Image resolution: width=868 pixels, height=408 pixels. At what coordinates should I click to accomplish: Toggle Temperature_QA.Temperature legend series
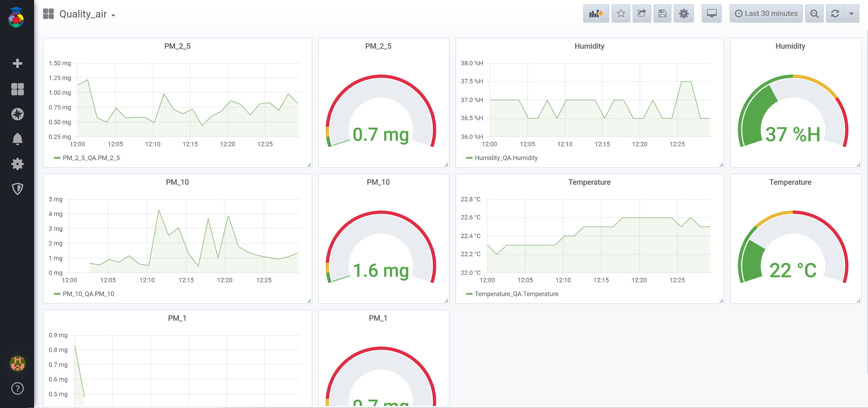tap(516, 294)
